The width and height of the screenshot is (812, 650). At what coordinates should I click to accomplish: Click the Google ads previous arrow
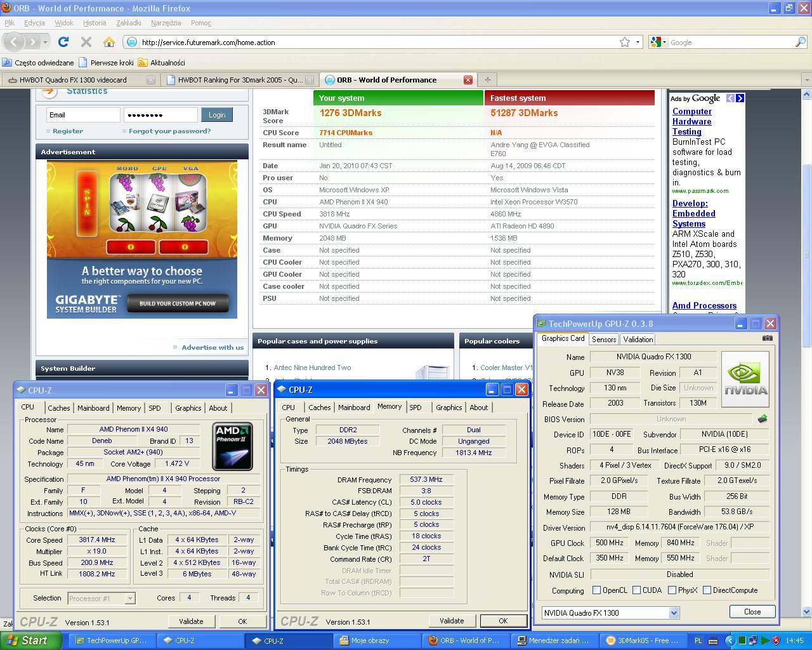pyautogui.click(x=730, y=98)
